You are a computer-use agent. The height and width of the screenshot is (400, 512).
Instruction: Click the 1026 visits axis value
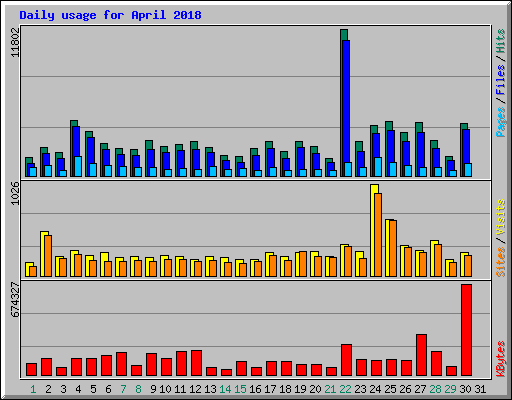coord(16,194)
